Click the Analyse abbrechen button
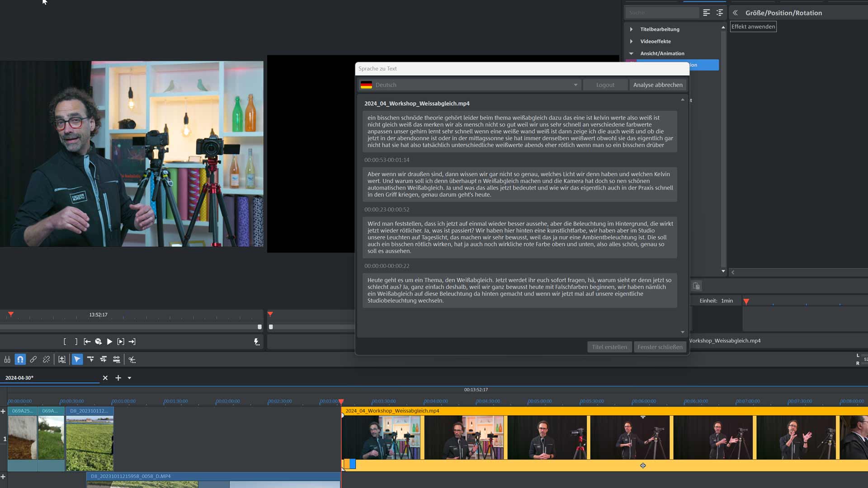This screenshot has width=868, height=488. coord(658,85)
